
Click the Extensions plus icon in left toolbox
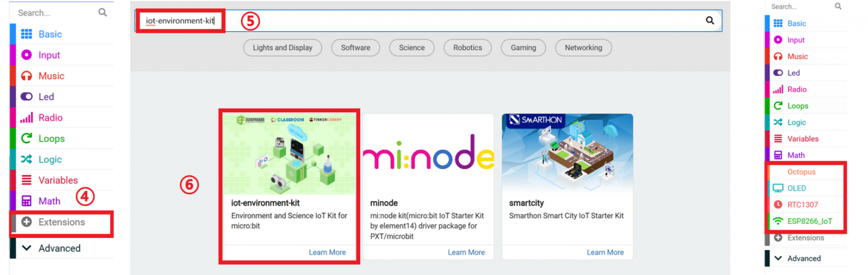[x=26, y=222]
